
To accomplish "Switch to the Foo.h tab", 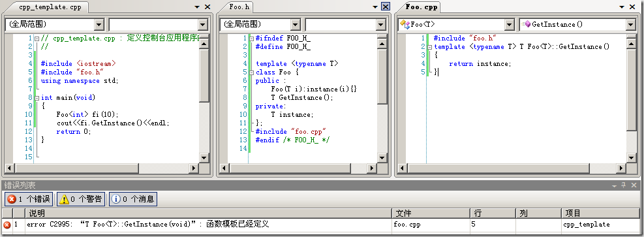I will (x=239, y=7).
